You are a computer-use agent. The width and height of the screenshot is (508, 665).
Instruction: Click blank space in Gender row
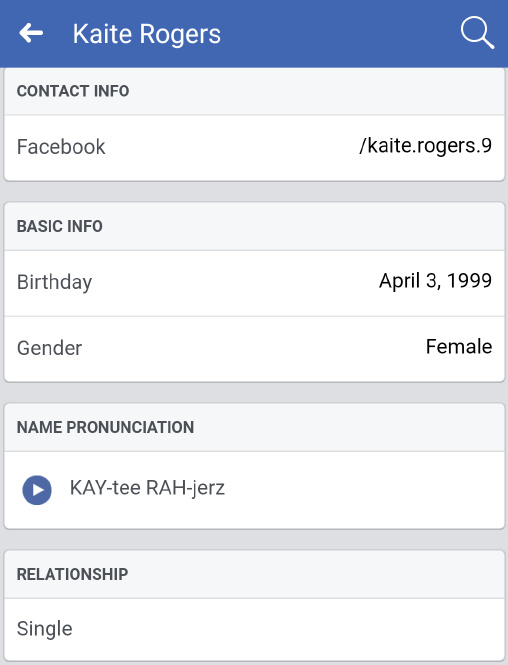pyautogui.click(x=254, y=349)
